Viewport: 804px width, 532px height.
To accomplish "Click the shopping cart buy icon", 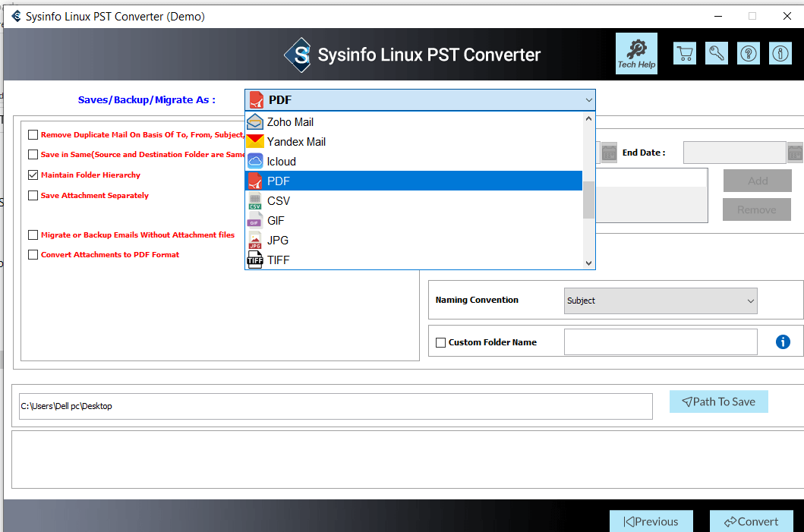I will click(685, 54).
